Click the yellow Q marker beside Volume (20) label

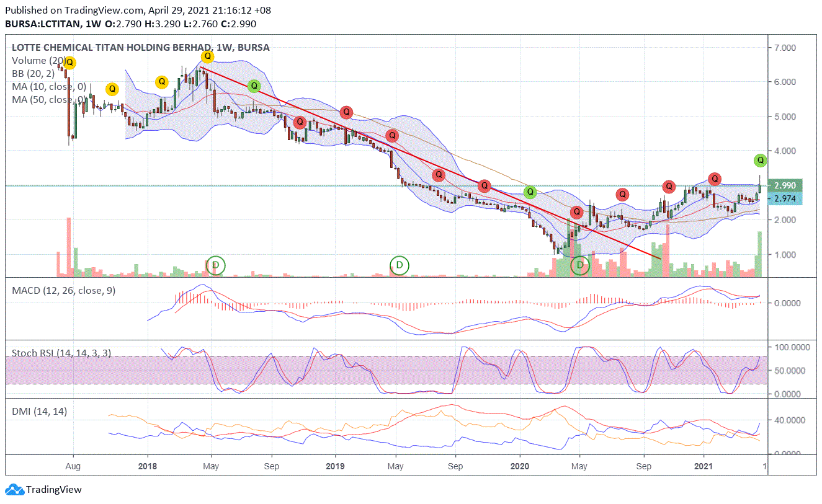(69, 63)
